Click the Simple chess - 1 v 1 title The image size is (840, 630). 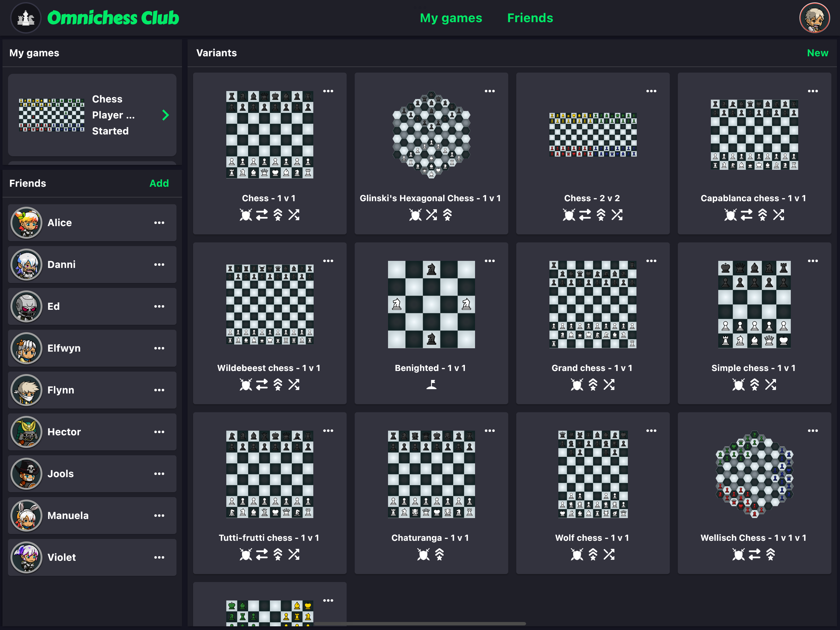click(x=753, y=368)
